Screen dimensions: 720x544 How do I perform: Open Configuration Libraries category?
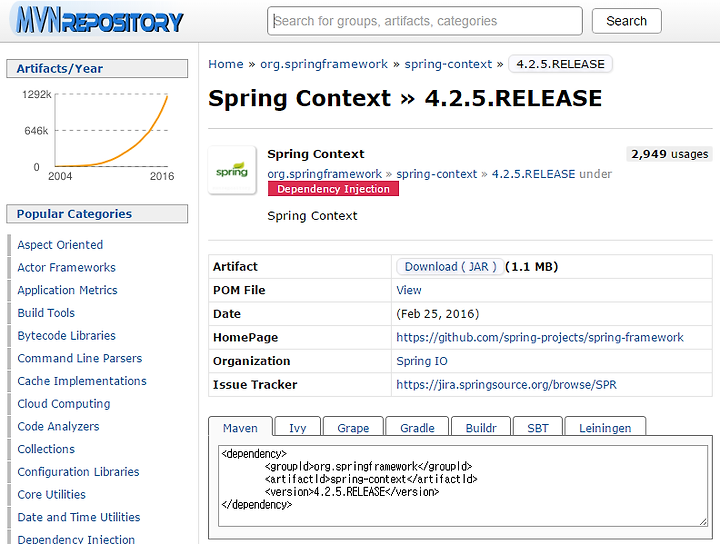pos(78,471)
